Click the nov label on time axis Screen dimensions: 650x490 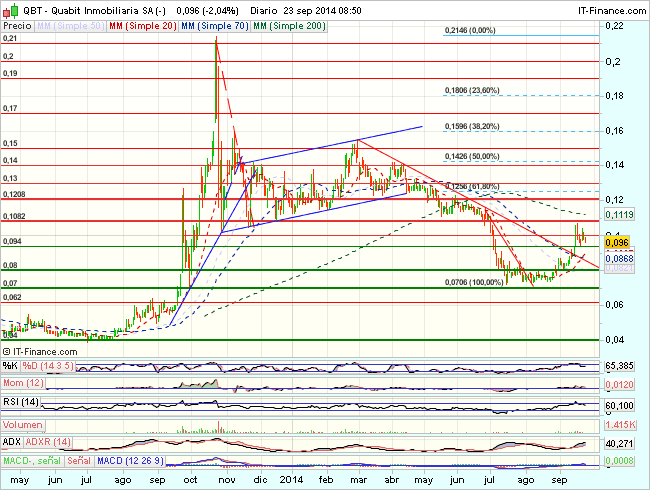pos(227,480)
